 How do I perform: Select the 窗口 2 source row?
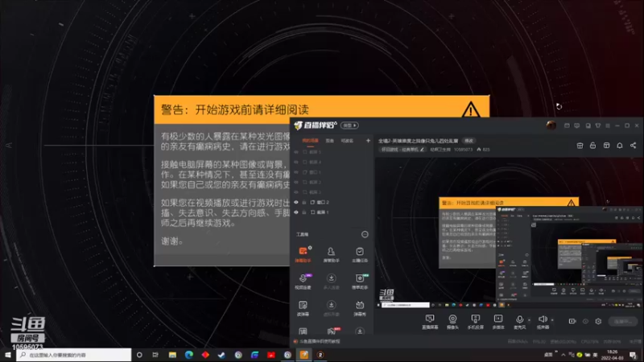(332, 203)
